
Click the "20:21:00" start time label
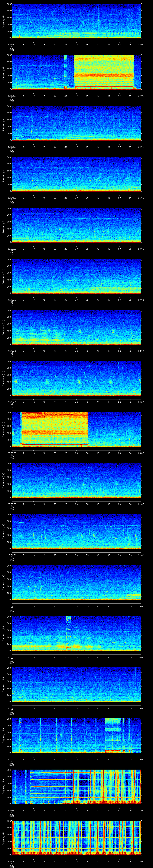12,44
